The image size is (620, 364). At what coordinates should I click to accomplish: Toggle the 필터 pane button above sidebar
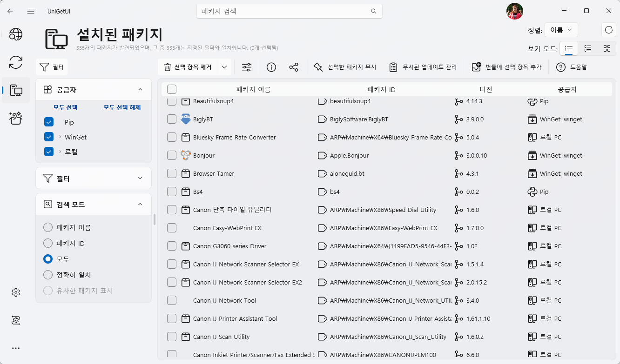point(52,67)
